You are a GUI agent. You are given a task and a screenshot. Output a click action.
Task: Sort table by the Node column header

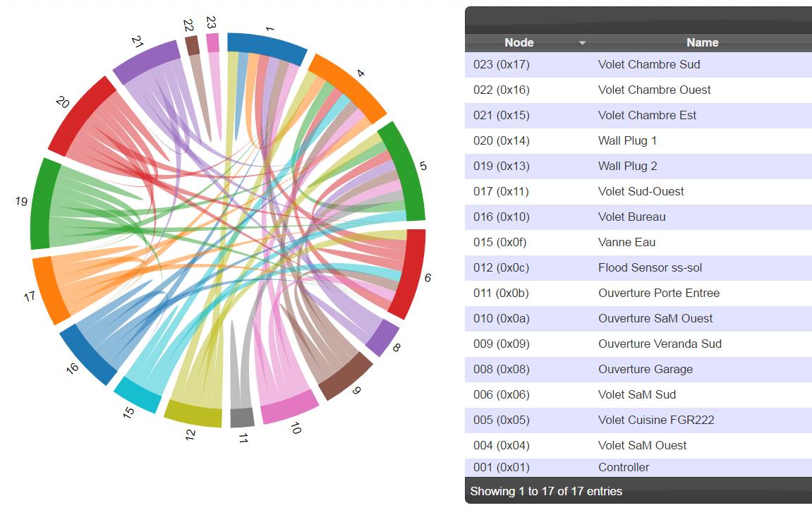[519, 42]
